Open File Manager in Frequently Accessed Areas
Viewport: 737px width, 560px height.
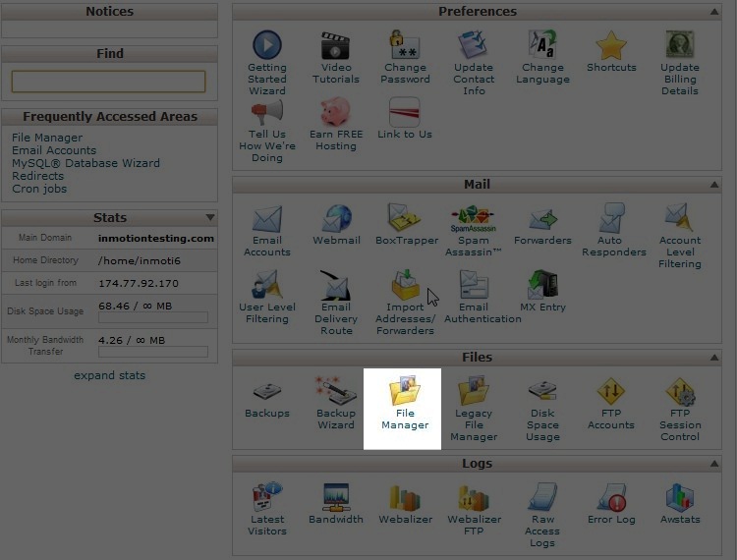click(47, 138)
